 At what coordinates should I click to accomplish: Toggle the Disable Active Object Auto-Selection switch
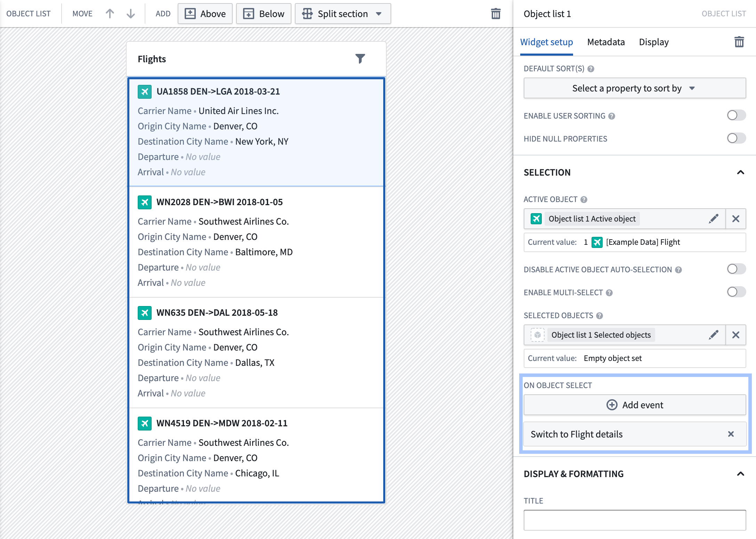(735, 269)
